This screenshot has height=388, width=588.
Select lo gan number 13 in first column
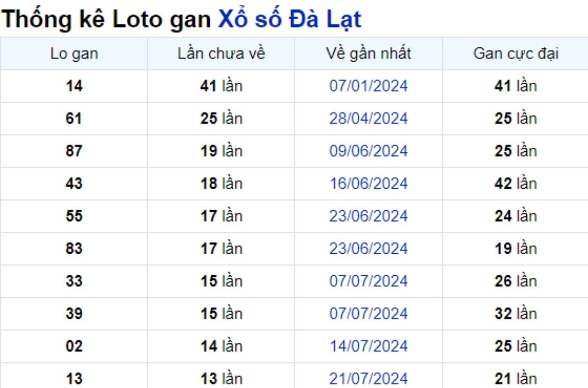74,379
